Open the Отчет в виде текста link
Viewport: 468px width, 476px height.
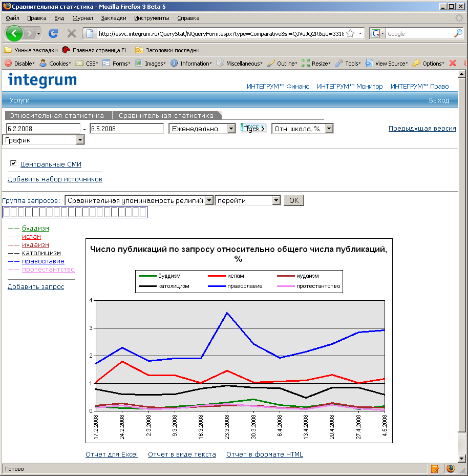tap(182, 454)
